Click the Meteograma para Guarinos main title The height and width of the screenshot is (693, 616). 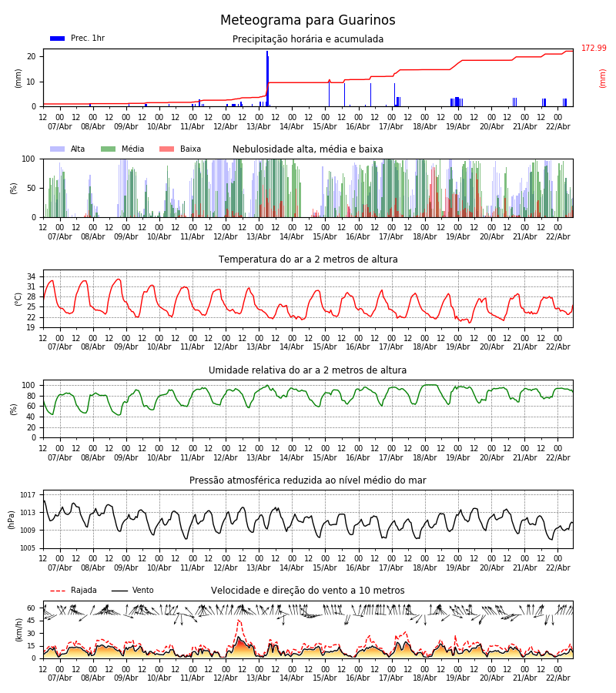pos(308,21)
